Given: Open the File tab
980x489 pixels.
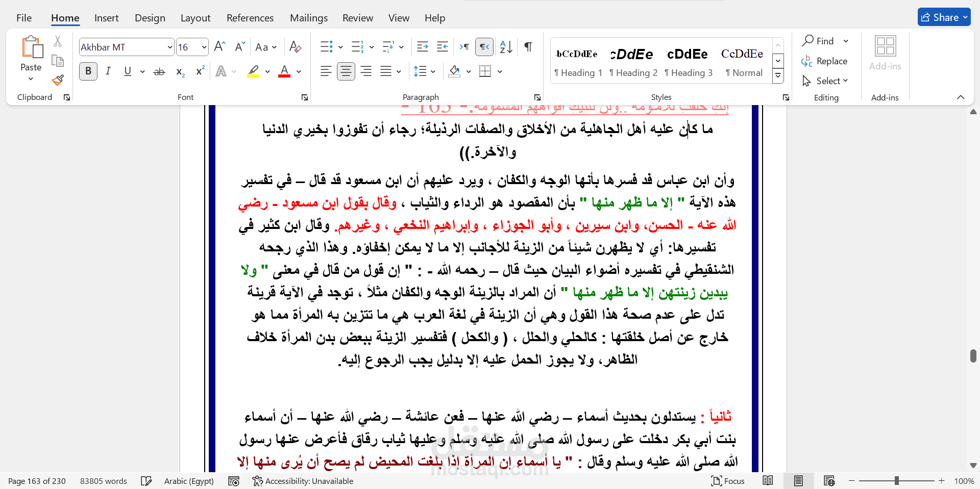Looking at the screenshot, I should tap(24, 18).
